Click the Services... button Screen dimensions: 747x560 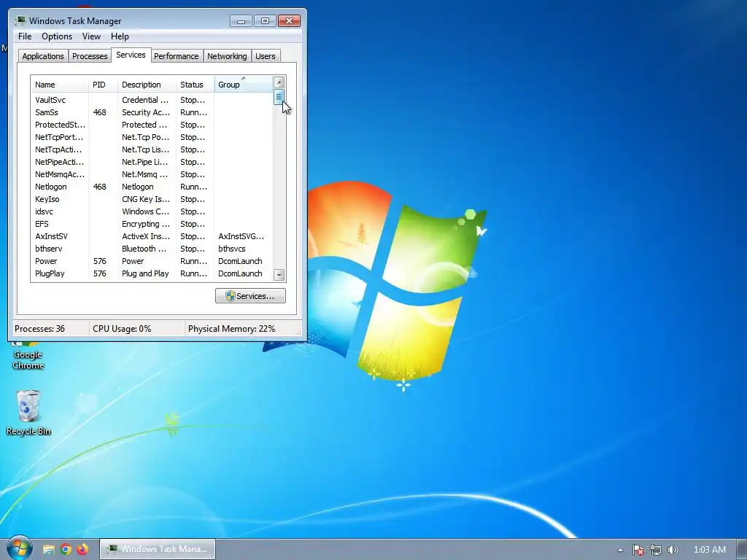(x=250, y=296)
